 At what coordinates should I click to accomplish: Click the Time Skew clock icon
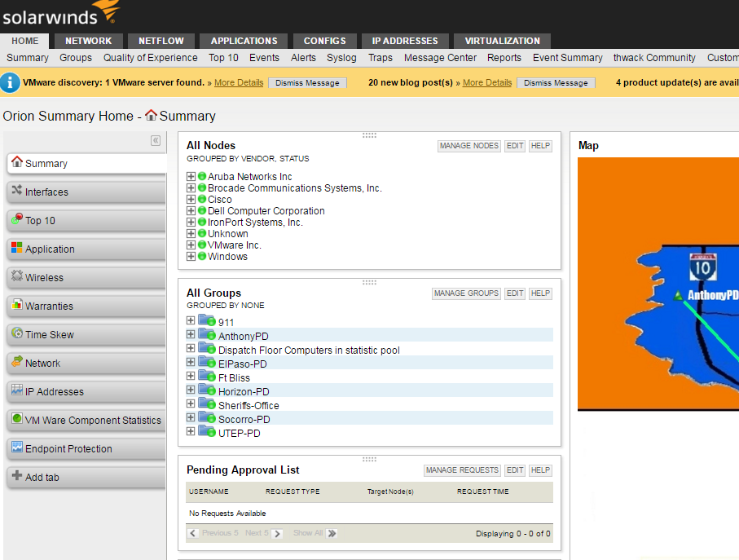click(17, 333)
